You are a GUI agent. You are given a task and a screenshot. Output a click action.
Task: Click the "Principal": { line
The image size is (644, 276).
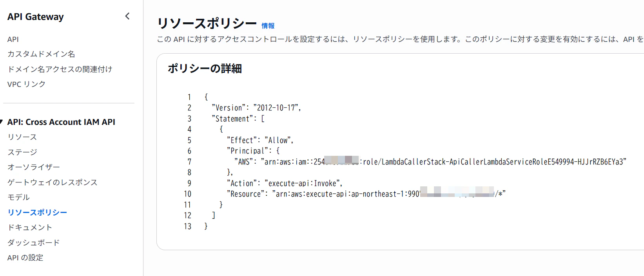click(253, 151)
